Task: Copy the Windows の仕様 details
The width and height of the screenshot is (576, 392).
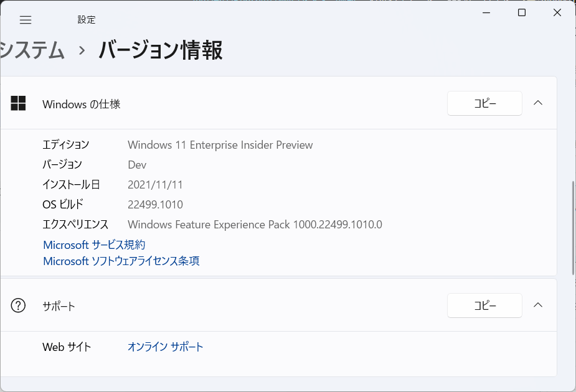Action: click(x=484, y=103)
